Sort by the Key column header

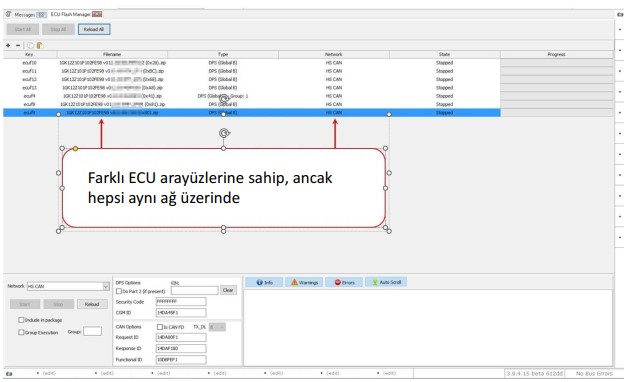(x=29, y=55)
